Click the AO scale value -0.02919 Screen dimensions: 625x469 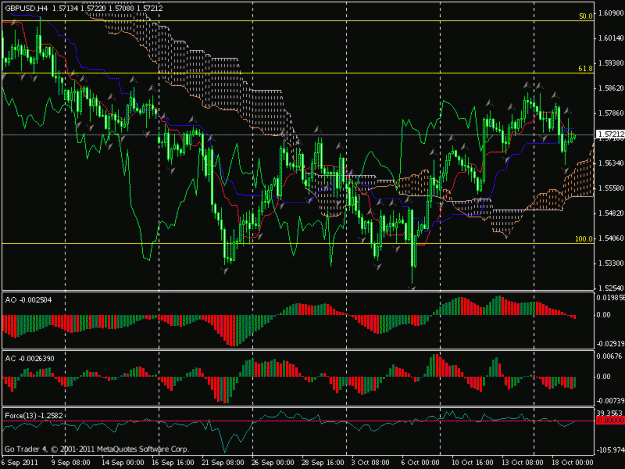pos(610,343)
